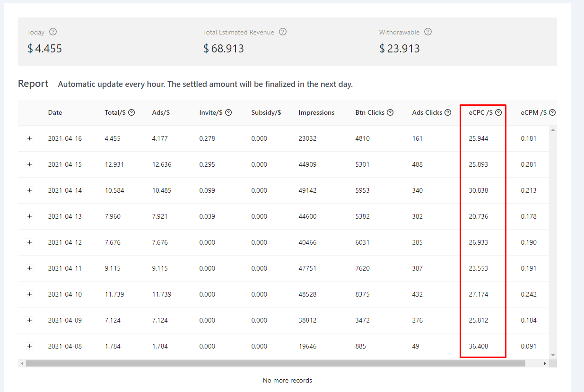Click help icon next to Invite/$ column
The height and width of the screenshot is (392, 584).
(228, 112)
